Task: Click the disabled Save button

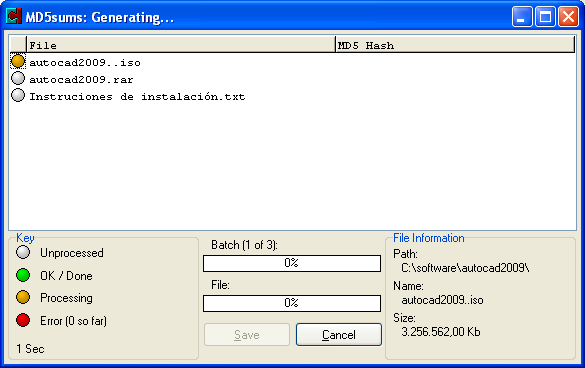Action: click(247, 334)
